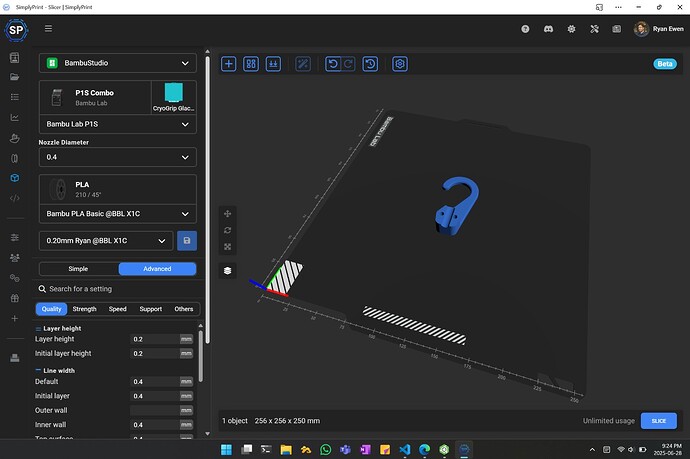Select the Others settings tab
The width and height of the screenshot is (690, 459).
pyautogui.click(x=184, y=309)
